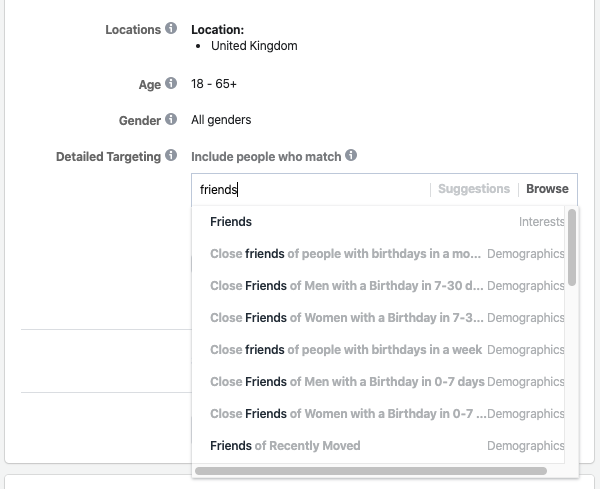Click the horizontal scrollbar under the suggestions
The width and height of the screenshot is (600, 489).
pyautogui.click(x=371, y=470)
